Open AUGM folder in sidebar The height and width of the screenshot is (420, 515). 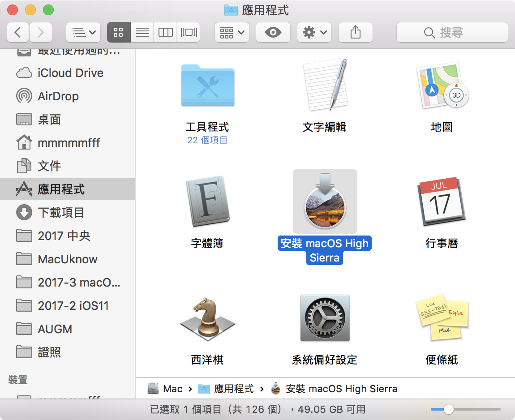[68, 329]
